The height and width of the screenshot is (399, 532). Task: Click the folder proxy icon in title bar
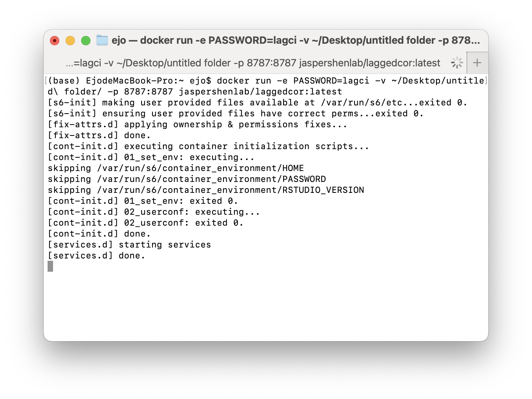tap(102, 40)
